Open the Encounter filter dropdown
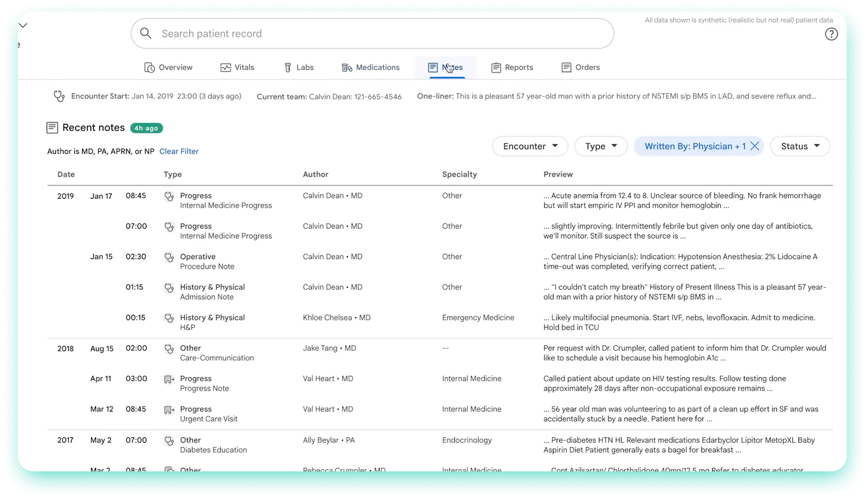 [530, 146]
